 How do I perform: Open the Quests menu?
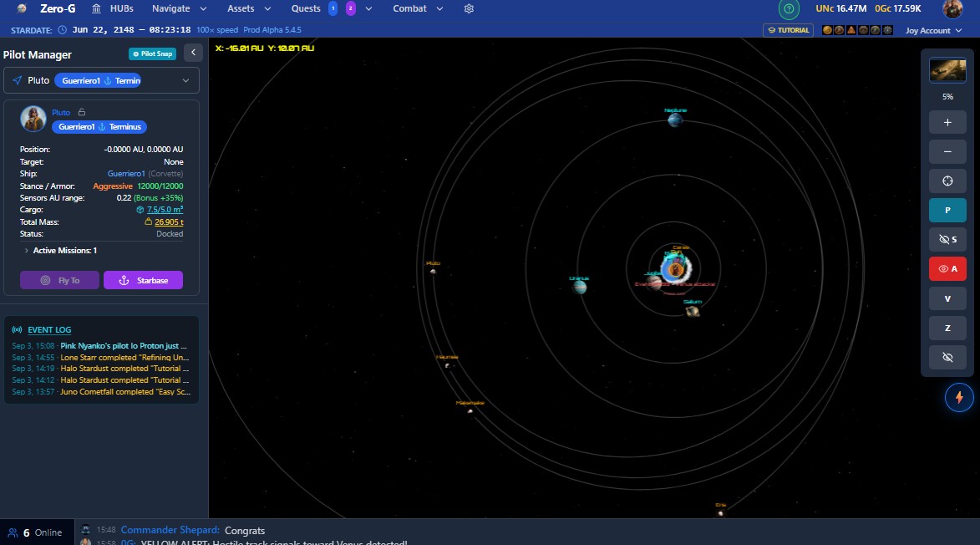click(x=306, y=8)
